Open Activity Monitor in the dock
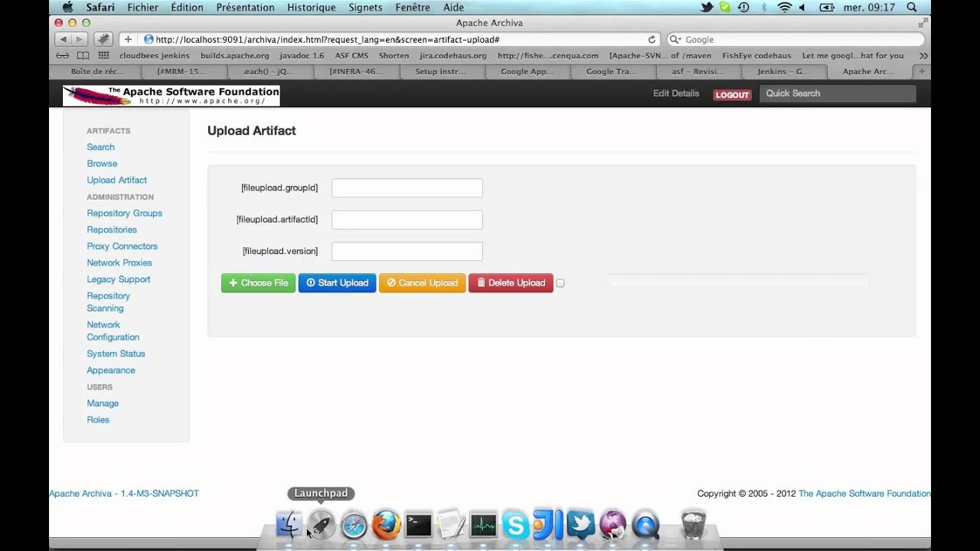The height and width of the screenshot is (551, 980). 483,525
